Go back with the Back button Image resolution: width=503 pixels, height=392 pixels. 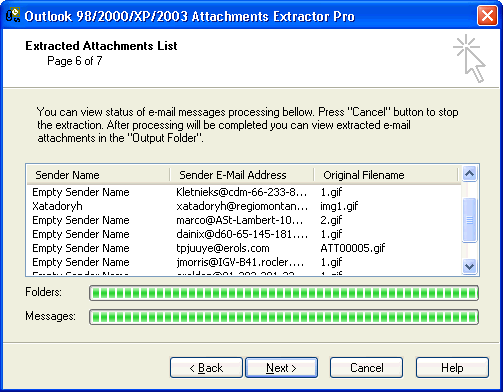206,368
